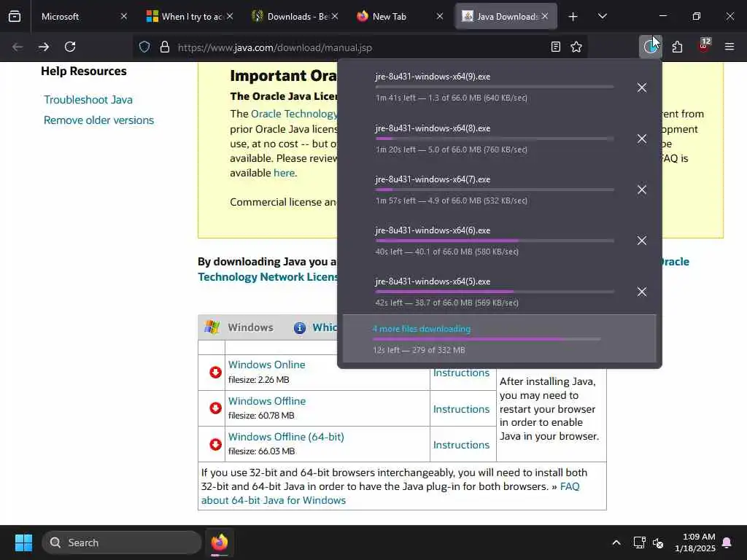Switch to the Downloads - Be tab
This screenshot has height=560, width=747.
(295, 17)
